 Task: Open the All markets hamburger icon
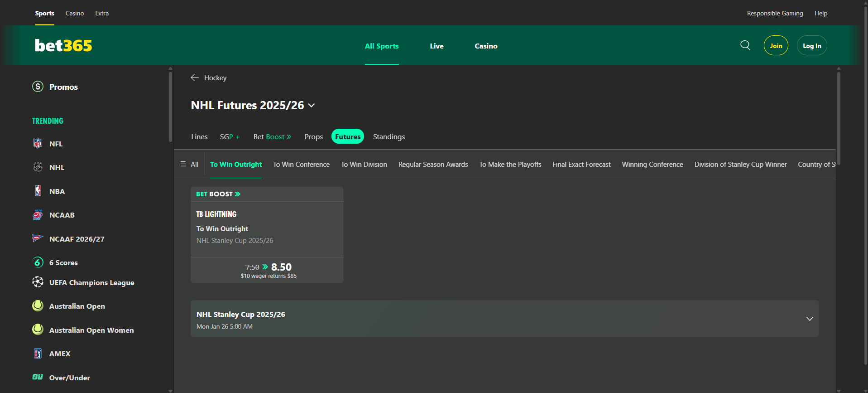click(183, 164)
